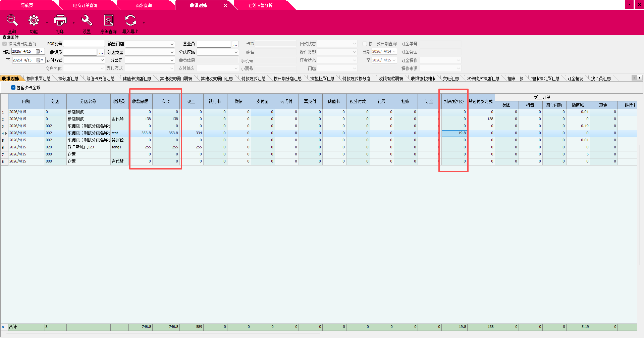Open 设置 wrench icon

coord(87,21)
